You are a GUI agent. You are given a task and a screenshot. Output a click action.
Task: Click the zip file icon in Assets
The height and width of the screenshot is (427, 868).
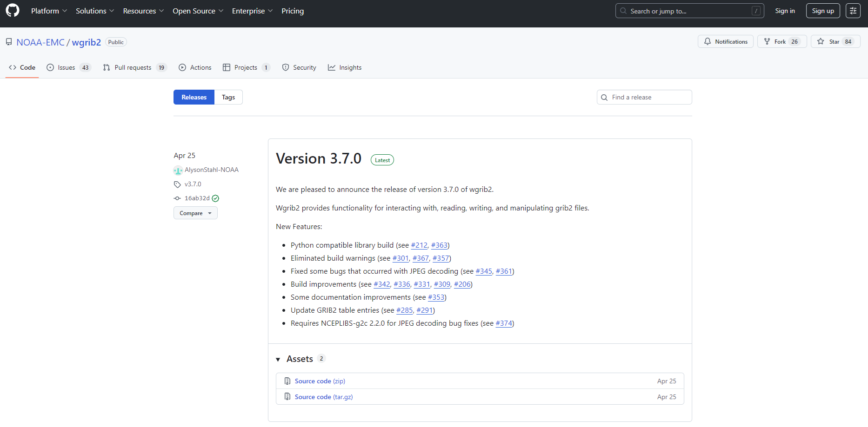[x=287, y=381]
